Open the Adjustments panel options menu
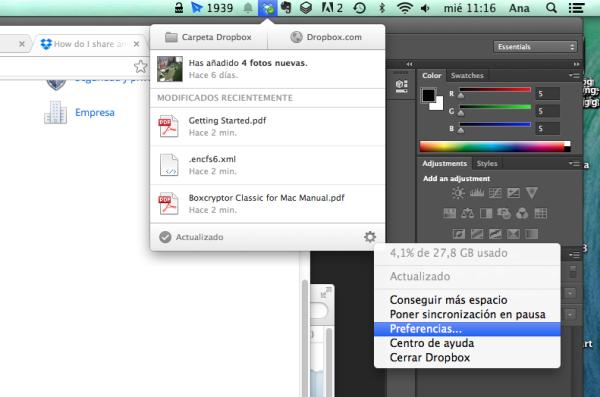This screenshot has height=397, width=600. coord(574,164)
